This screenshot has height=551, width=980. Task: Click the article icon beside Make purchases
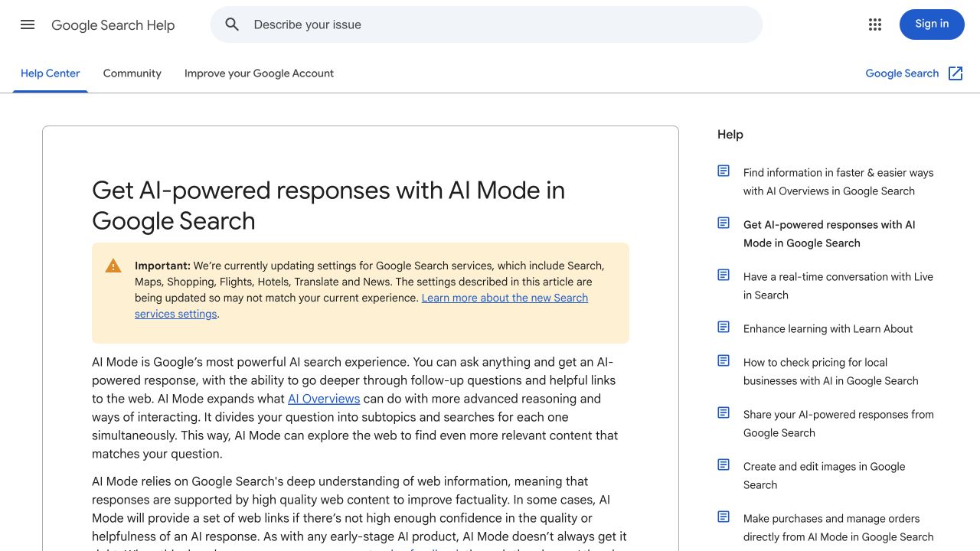pyautogui.click(x=724, y=517)
